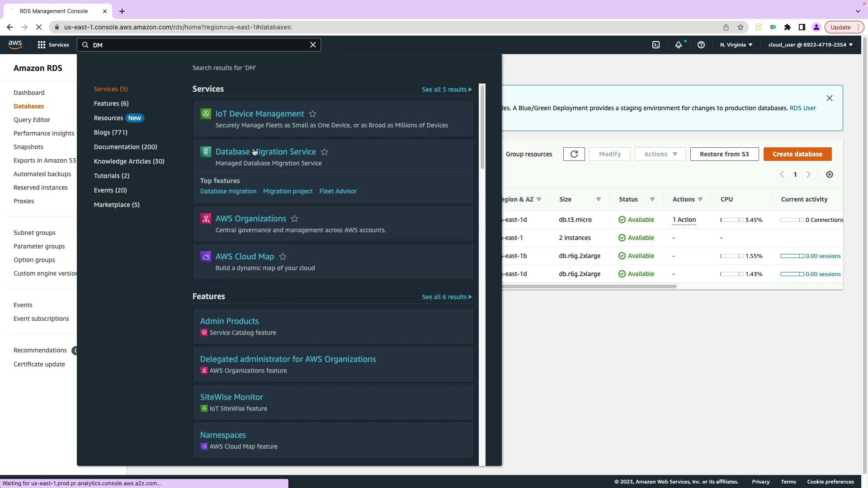Click the refresh databases button

574,154
